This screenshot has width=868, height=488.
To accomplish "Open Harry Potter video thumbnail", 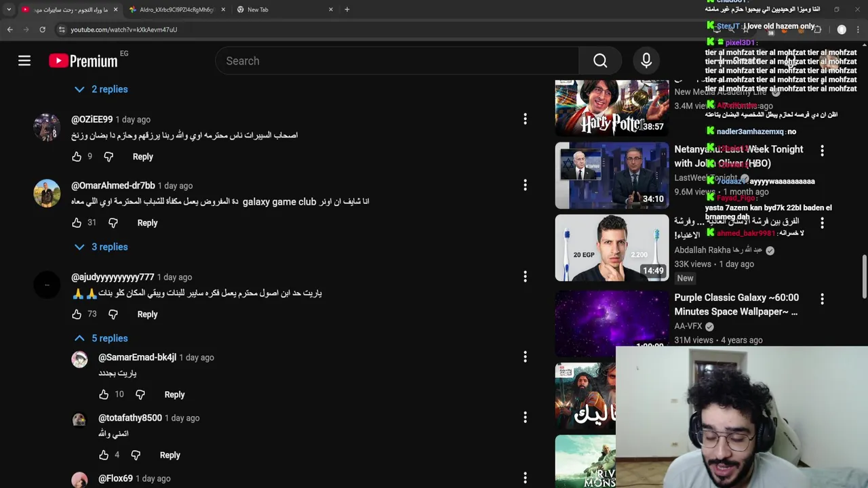I will point(612,108).
